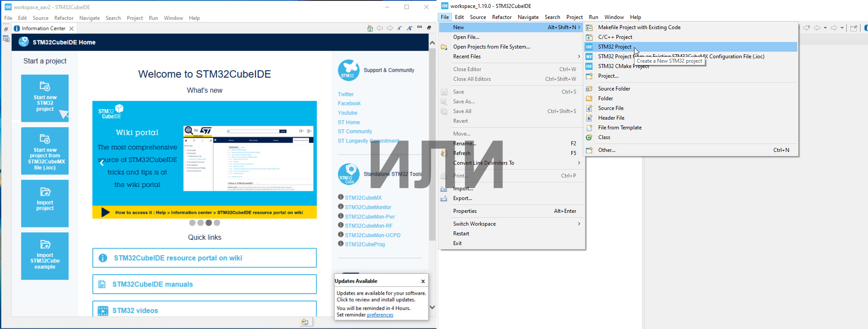Open the Project menu in the right window
The width and height of the screenshot is (868, 329).
[574, 17]
